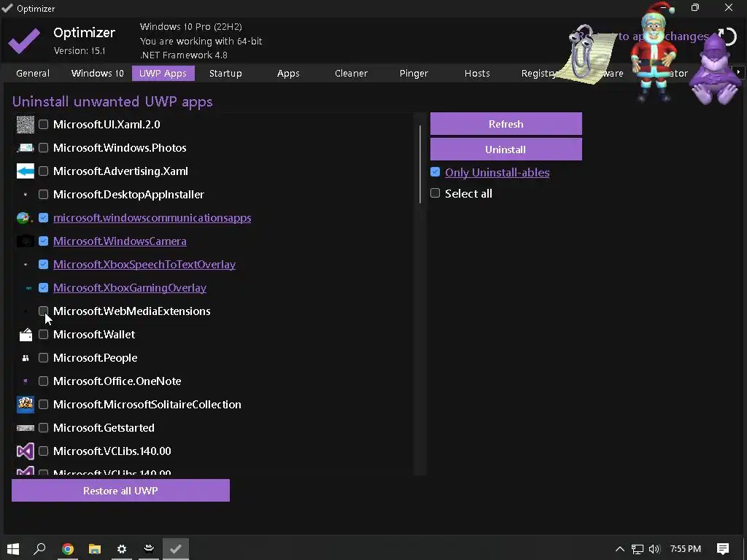
Task: Click the Office.OneNote small icon
Action: coord(26,381)
